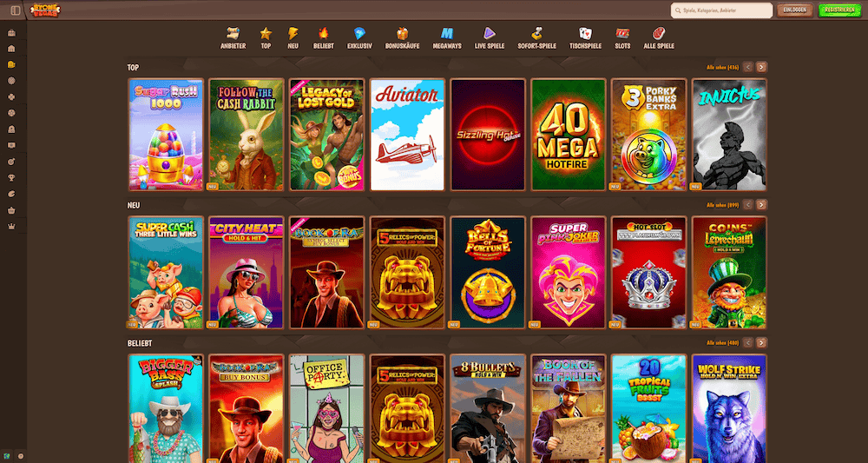Select the Neu lightning category
This screenshot has width=868, height=463.
coord(293,38)
